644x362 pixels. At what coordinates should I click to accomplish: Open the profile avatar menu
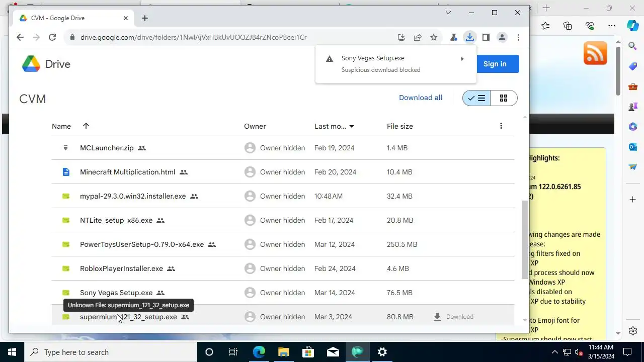pyautogui.click(x=502, y=37)
